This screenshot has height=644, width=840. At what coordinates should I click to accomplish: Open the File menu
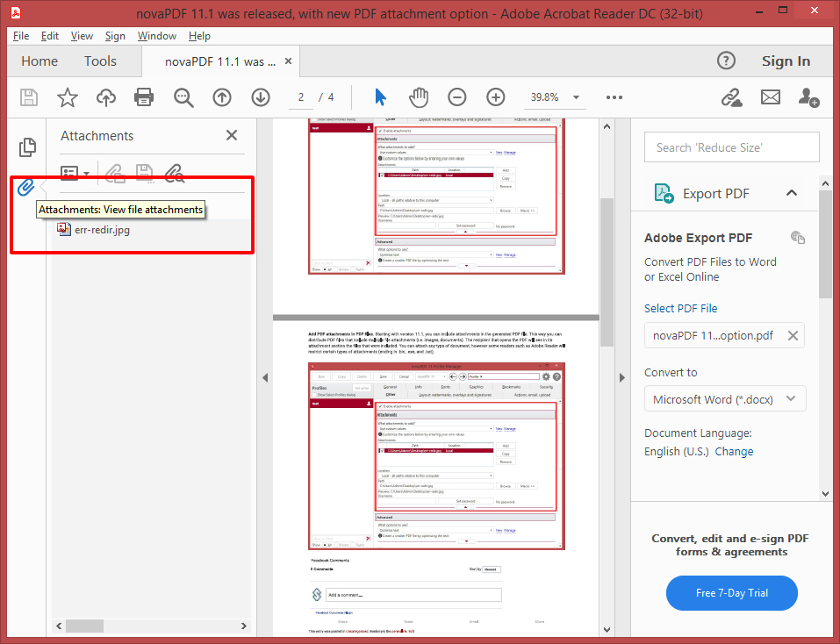tap(21, 36)
